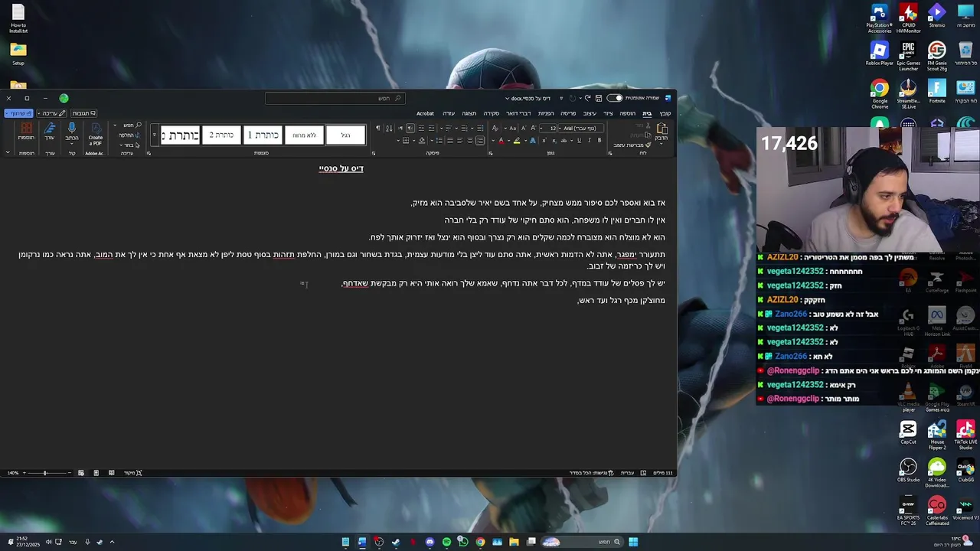The image size is (980, 551).
Task: Apply the רגיל (Normal) style
Action: (x=346, y=135)
